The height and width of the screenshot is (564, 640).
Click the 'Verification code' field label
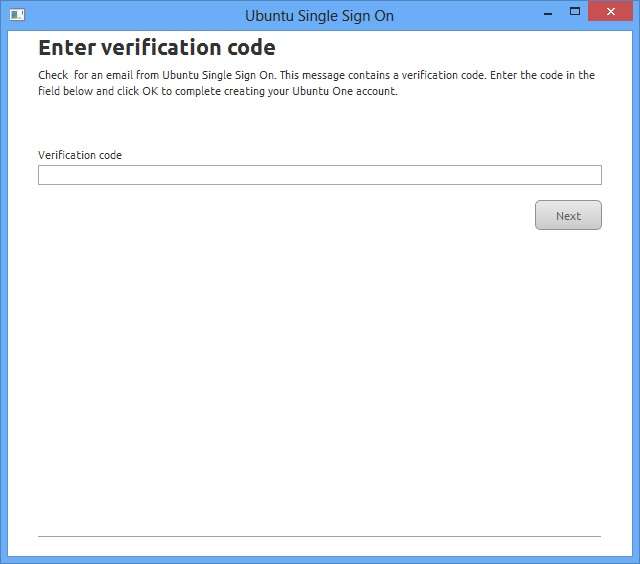(80, 155)
